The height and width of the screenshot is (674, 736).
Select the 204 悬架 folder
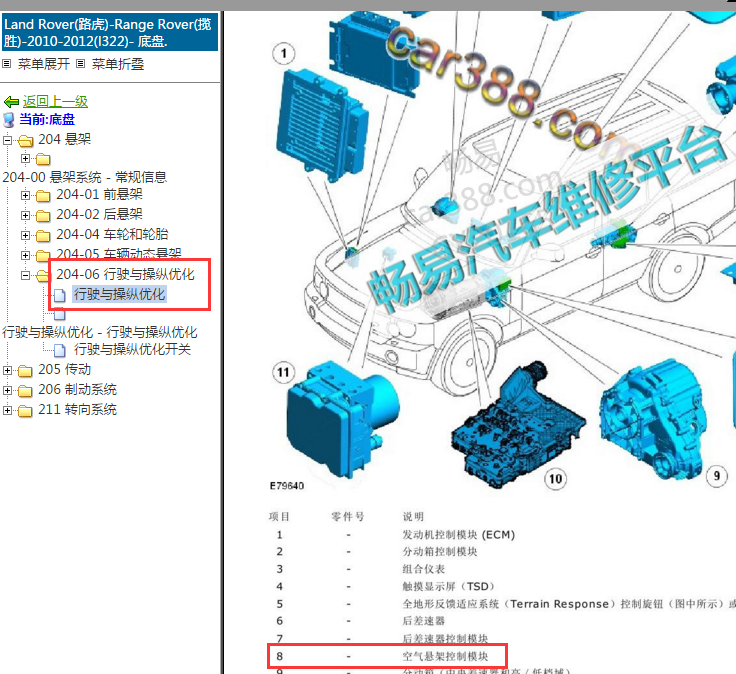64,139
